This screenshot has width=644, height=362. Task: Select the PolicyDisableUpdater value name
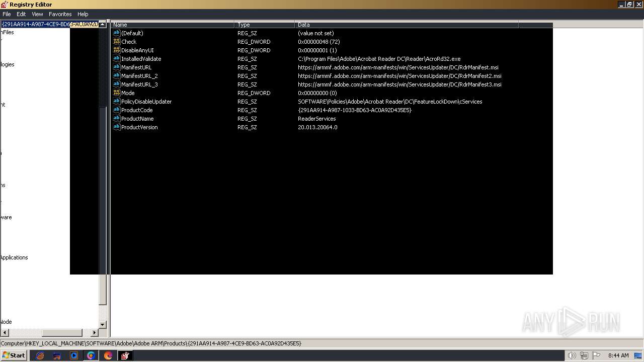[146, 102]
